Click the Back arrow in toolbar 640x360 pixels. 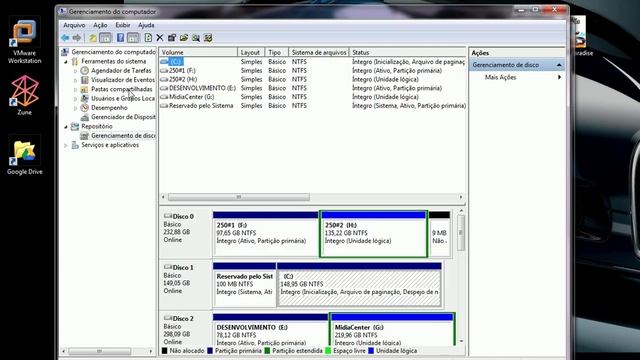65,38
